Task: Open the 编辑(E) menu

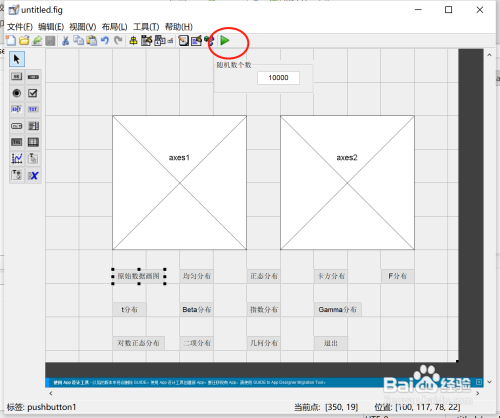Action: 51,27
